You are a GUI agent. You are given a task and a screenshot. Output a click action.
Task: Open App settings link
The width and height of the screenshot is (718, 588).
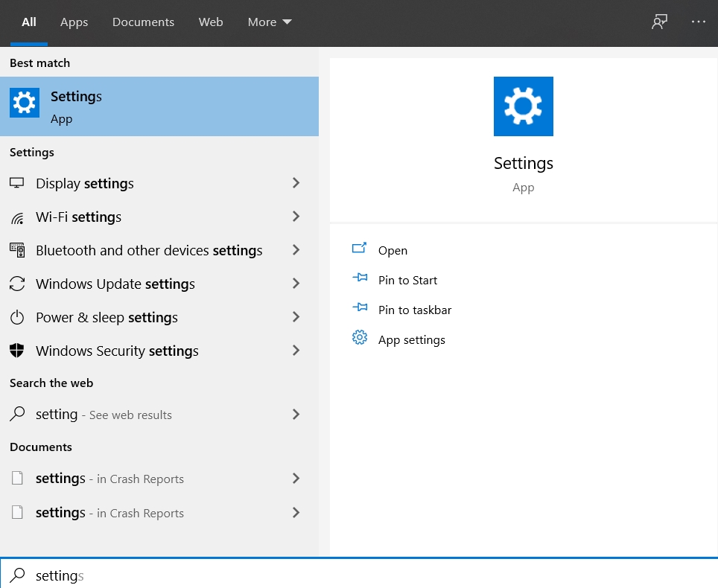[411, 340]
